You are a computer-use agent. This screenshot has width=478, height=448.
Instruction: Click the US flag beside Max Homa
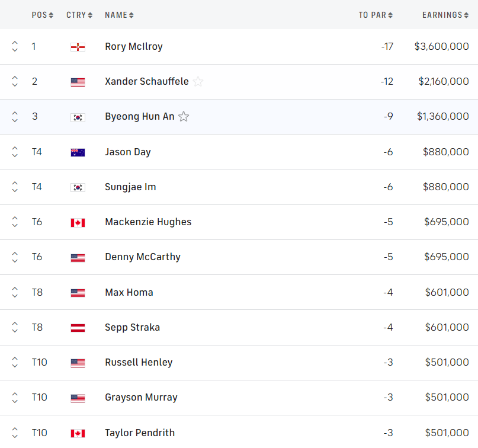pyautogui.click(x=78, y=293)
